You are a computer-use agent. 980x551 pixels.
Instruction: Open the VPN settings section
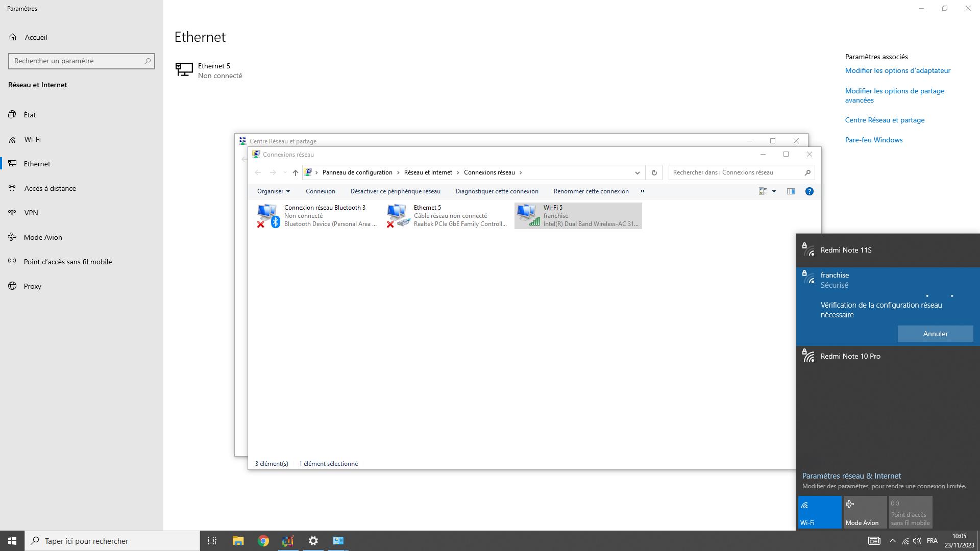[31, 213]
